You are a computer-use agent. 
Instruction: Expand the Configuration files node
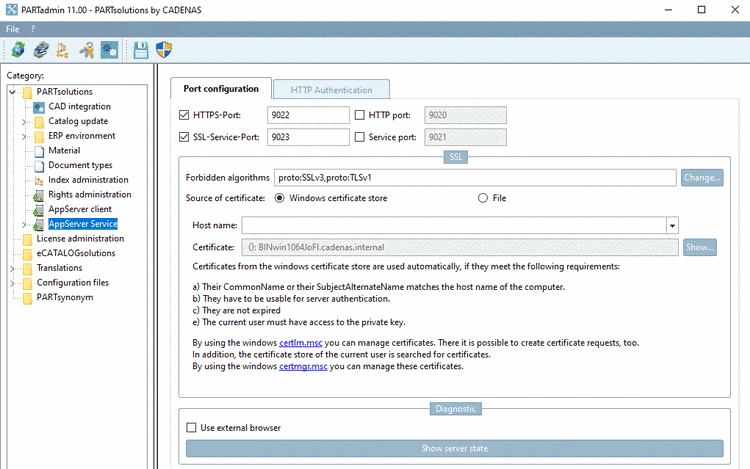(12, 283)
